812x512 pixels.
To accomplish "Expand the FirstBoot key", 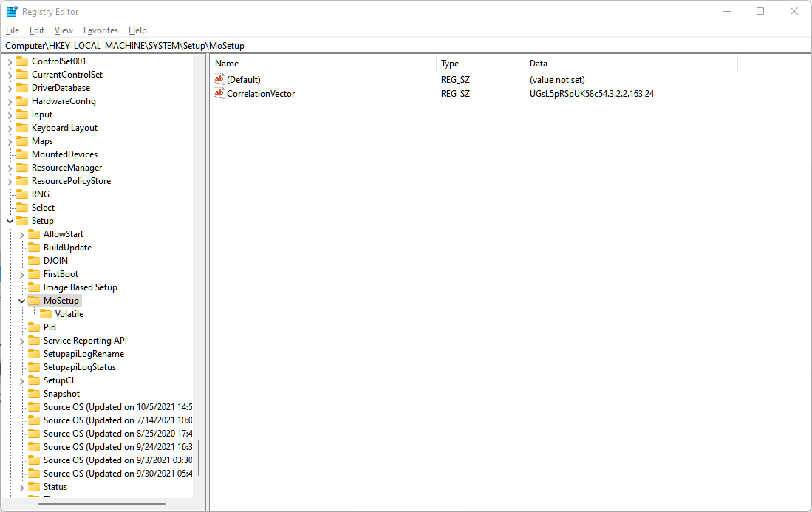I will point(21,273).
